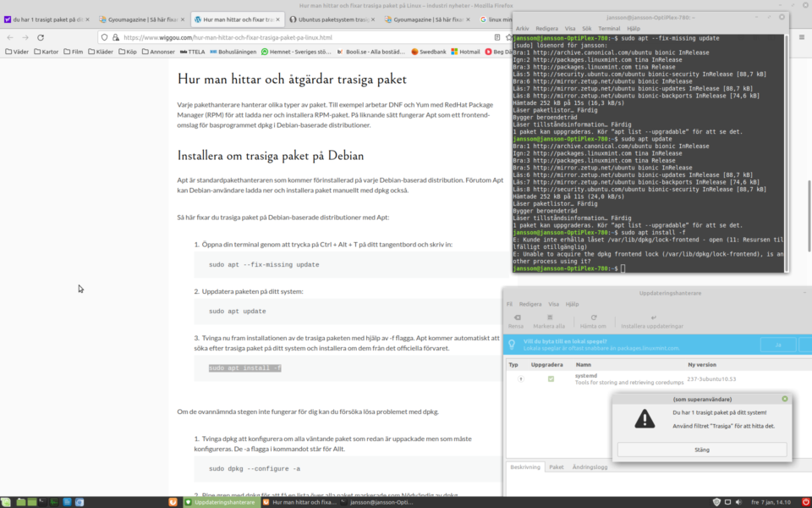The width and height of the screenshot is (812, 508).
Task: Switch to the Paket tab
Action: 557,467
